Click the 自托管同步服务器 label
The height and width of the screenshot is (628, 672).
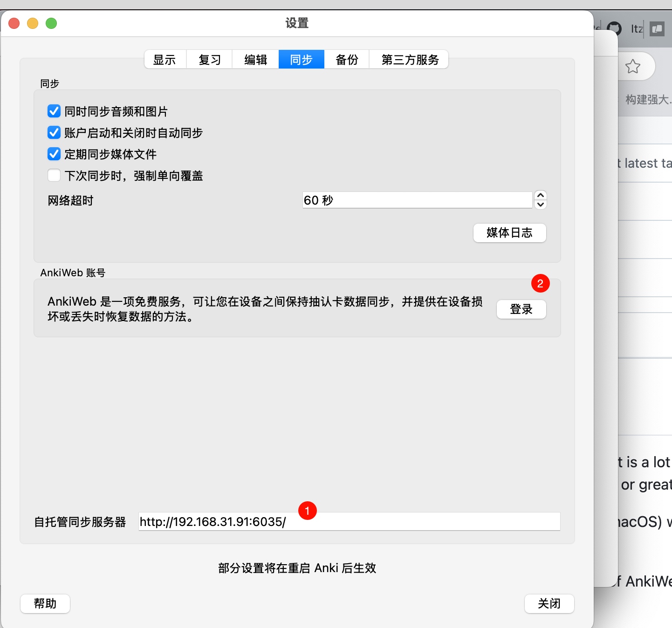(x=80, y=522)
